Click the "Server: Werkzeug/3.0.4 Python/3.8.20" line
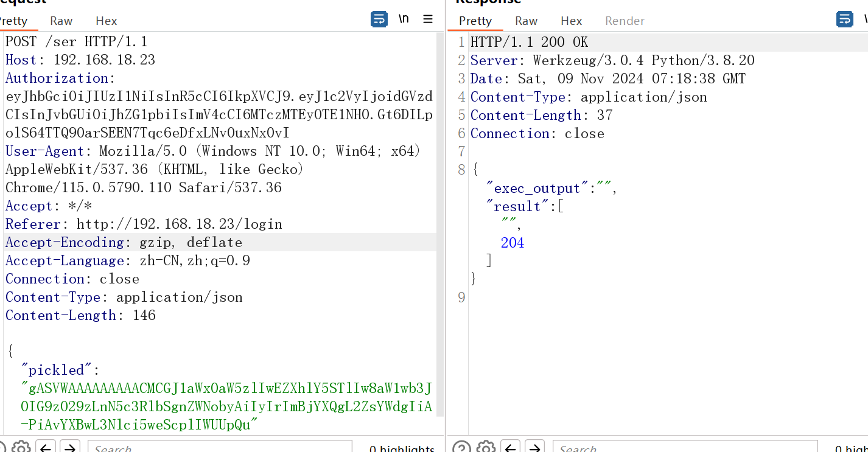Screen dimensions: 868x452 click(x=612, y=60)
